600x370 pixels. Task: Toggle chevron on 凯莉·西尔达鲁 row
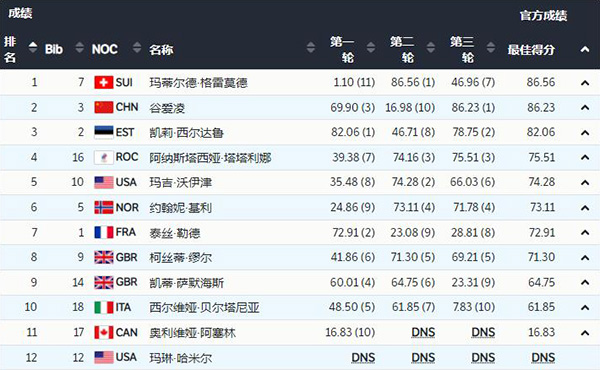[x=585, y=133]
